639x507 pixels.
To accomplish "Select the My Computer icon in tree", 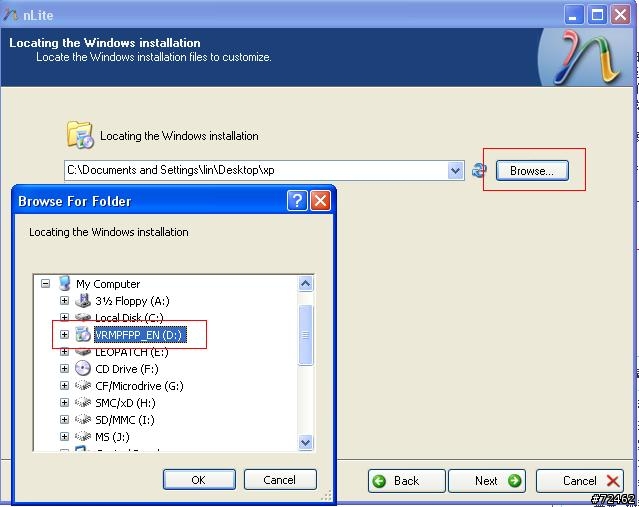I will (x=64, y=283).
